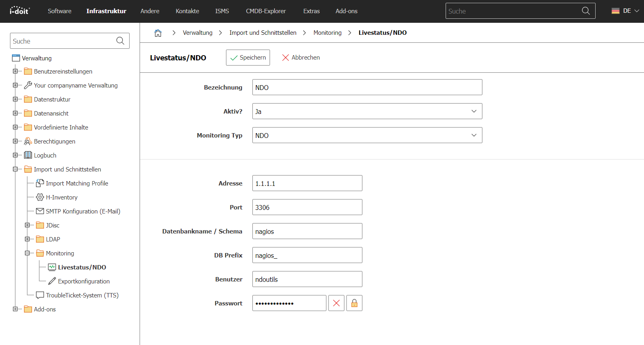Screen dimensions: 644x345
Task: Click the Add-ons folder icon in tree
Action: [28, 309]
